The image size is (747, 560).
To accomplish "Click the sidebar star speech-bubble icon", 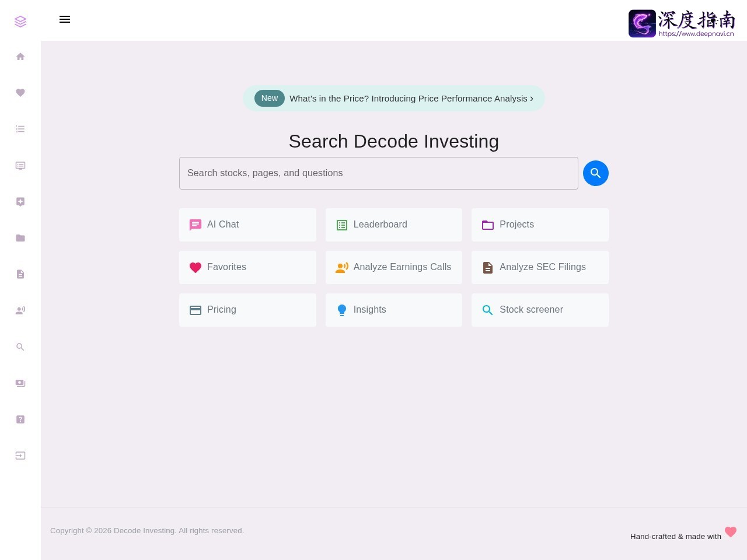I will click(20, 202).
